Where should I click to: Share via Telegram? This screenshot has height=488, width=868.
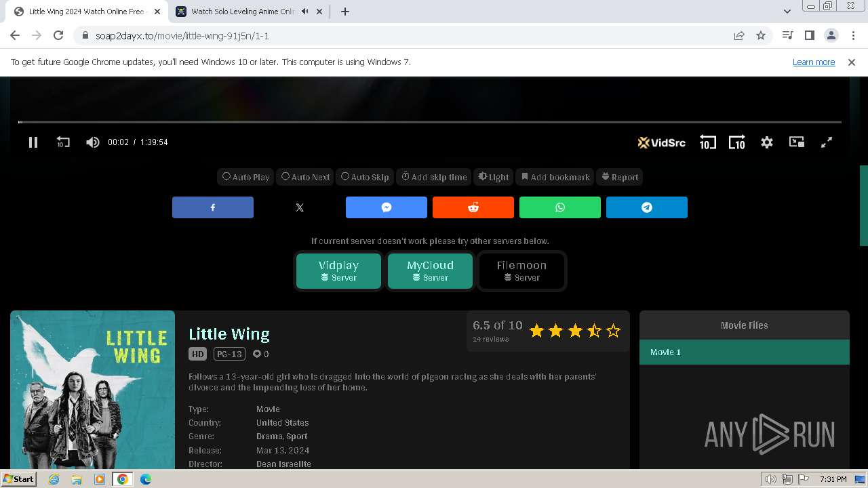tap(647, 207)
